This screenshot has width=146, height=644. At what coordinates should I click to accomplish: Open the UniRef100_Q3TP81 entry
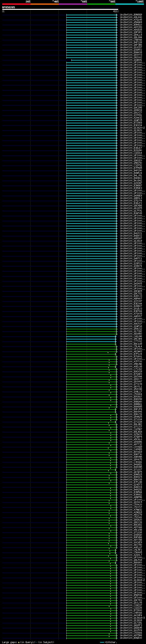(x=131, y=115)
